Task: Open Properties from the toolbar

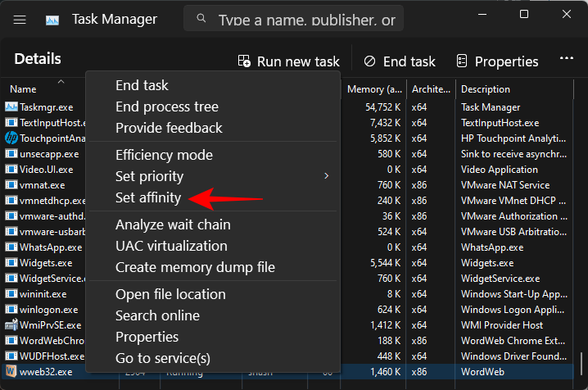Action: point(497,61)
